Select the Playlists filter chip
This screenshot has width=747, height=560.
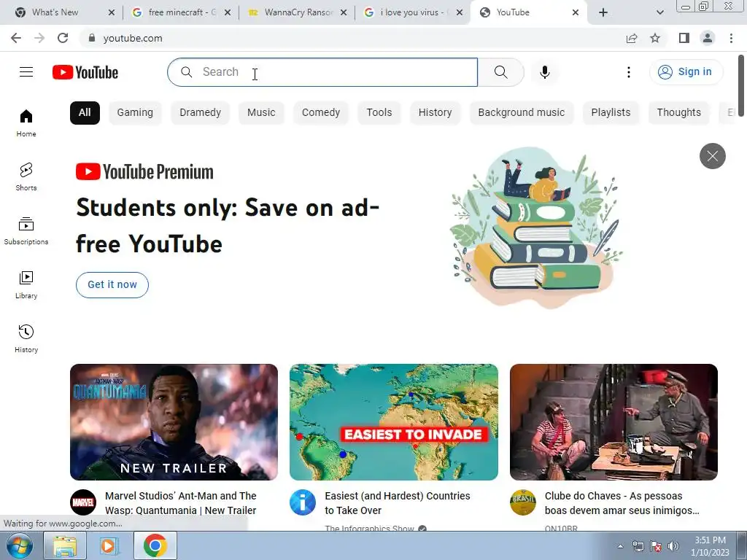click(611, 113)
